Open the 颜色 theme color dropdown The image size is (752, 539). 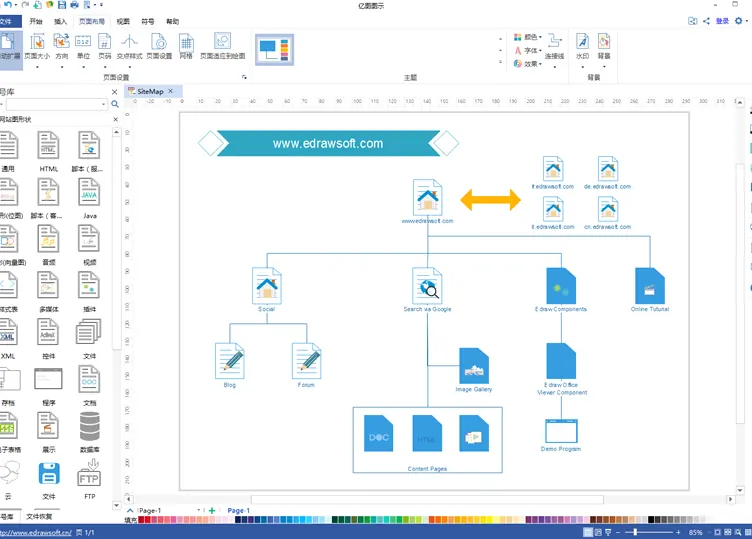tap(528, 37)
